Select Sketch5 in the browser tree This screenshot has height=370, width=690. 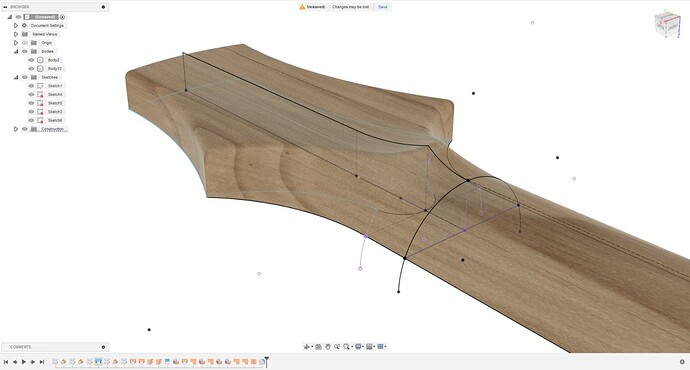[55, 103]
